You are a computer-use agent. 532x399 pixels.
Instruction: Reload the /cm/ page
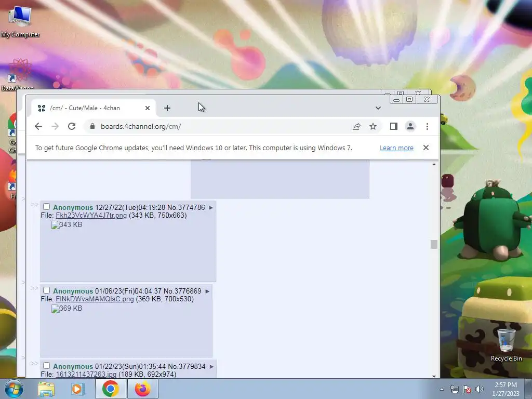click(72, 127)
